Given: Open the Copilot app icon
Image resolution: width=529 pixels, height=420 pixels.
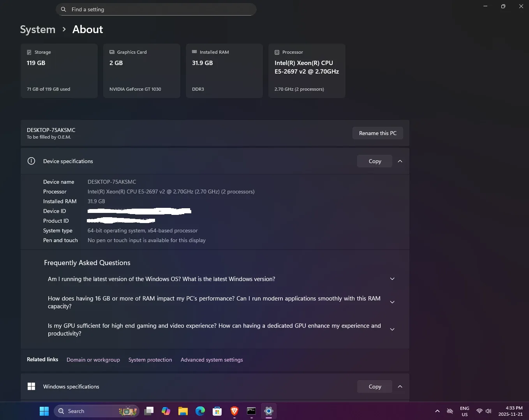Looking at the screenshot, I should point(166,411).
